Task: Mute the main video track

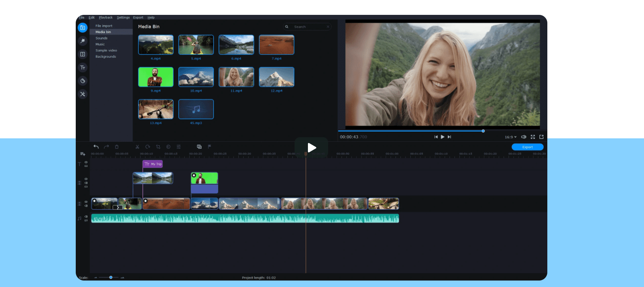Action: [x=86, y=206]
